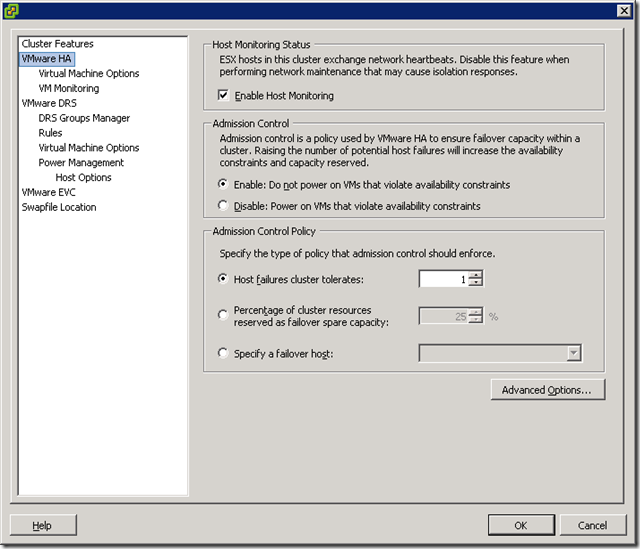Screen dimensions: 640x549
Task: Open DRS Groups Manager
Action: pos(84,118)
